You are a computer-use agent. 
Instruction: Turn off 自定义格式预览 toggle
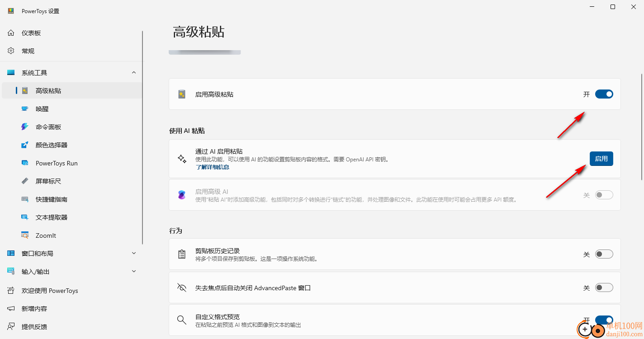[x=604, y=320]
